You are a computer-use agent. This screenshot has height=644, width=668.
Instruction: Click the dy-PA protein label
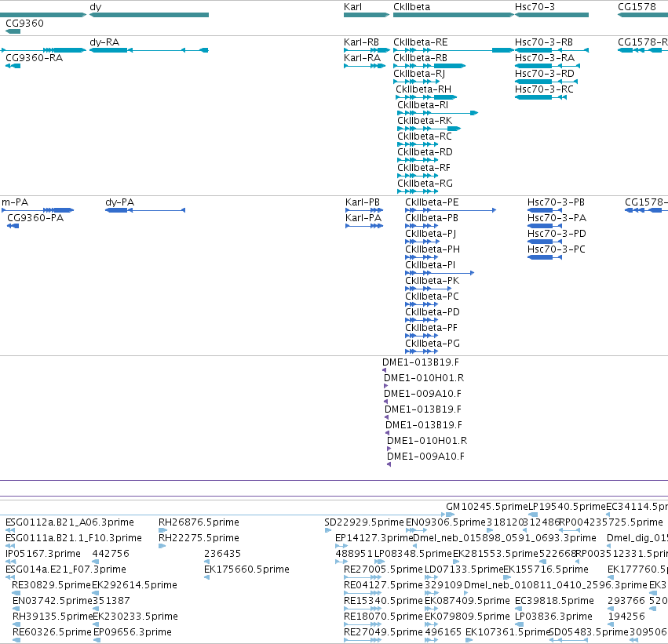[120, 202]
